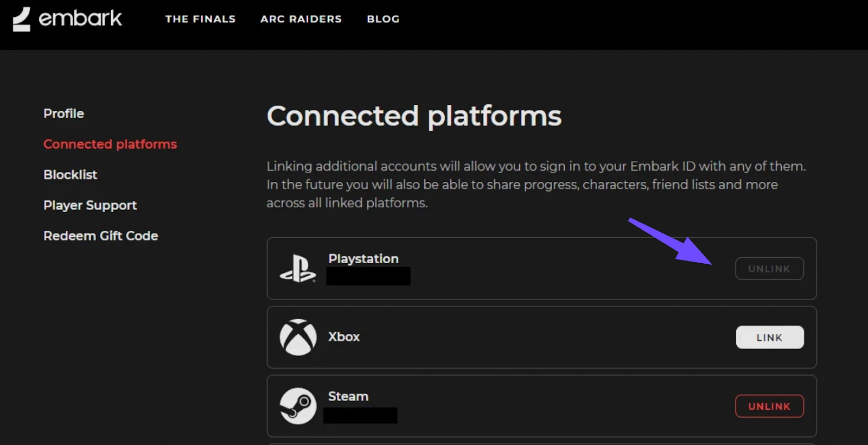The image size is (868, 445).
Task: Click the Connected platforms page heading
Action: (414, 116)
